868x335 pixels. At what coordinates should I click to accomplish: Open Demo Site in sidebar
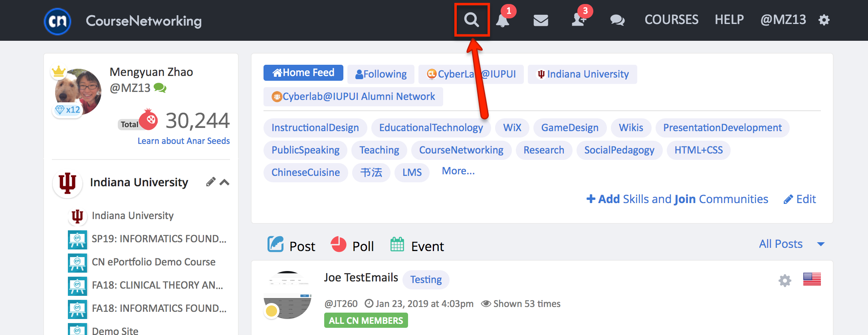(115, 331)
